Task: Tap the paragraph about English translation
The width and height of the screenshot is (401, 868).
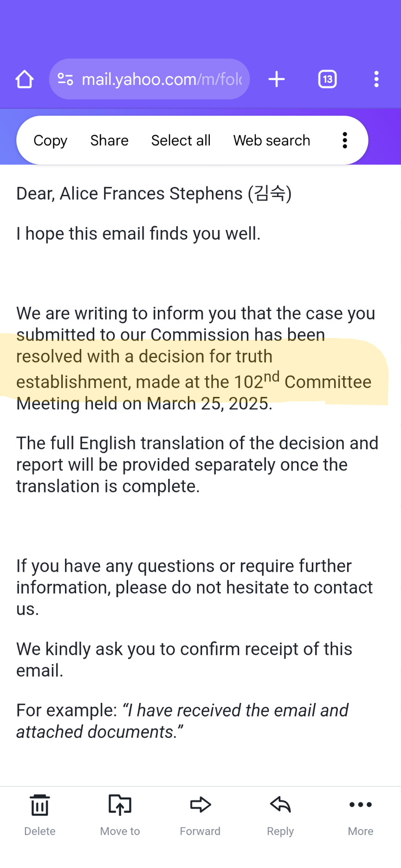Action: [x=197, y=464]
